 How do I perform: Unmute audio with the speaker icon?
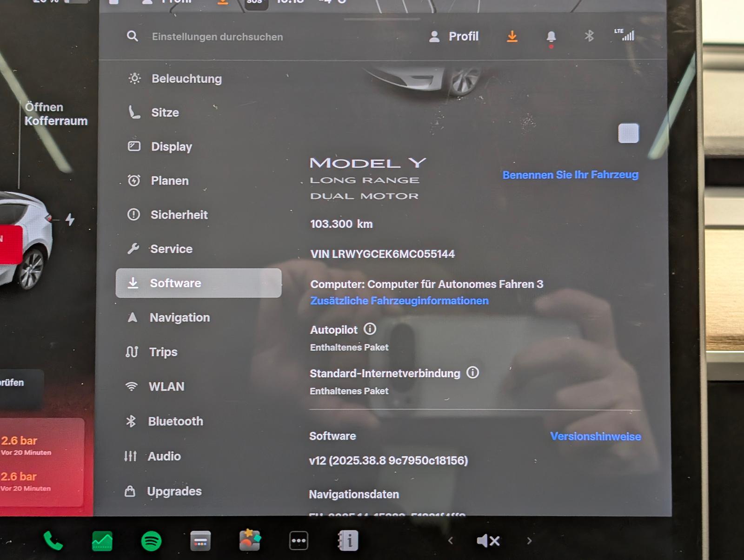488,540
